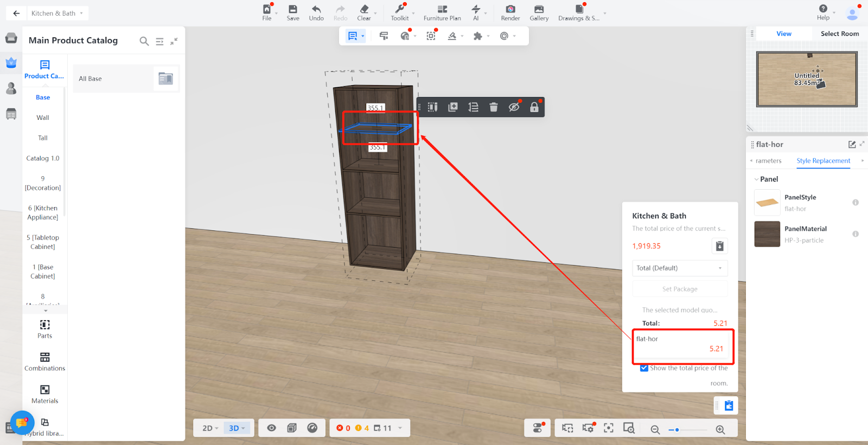Switch to the Style Replacement tab
The width and height of the screenshot is (868, 445).
point(823,161)
